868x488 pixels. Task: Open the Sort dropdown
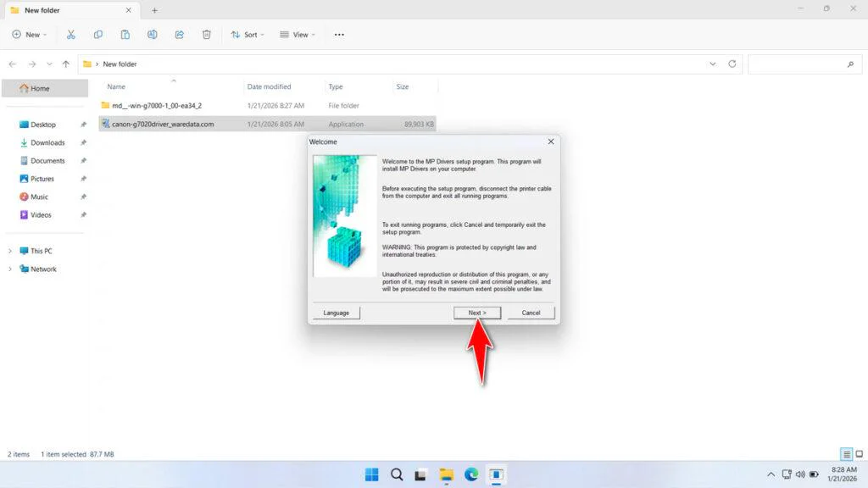247,35
